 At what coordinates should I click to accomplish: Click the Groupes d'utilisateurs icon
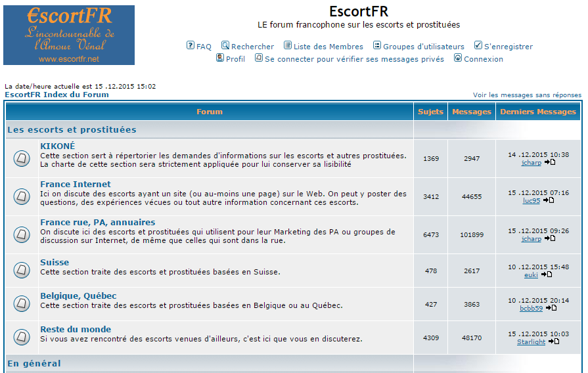coord(377,45)
